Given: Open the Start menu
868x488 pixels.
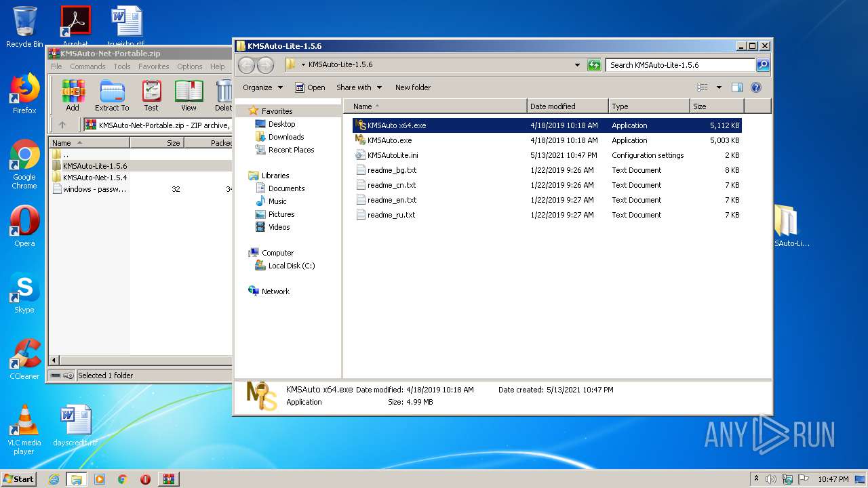Looking at the screenshot, I should tap(18, 479).
